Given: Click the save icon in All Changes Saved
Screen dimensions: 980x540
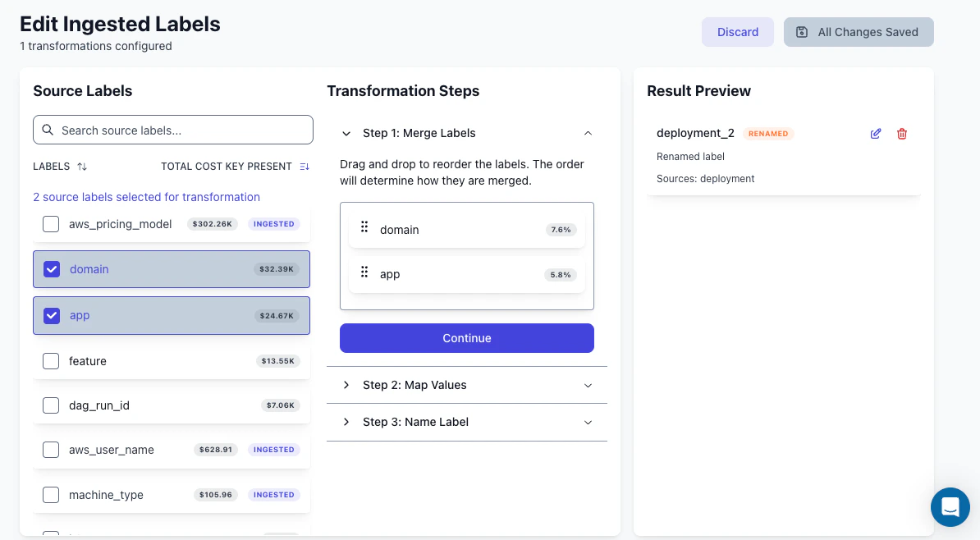Looking at the screenshot, I should [801, 32].
